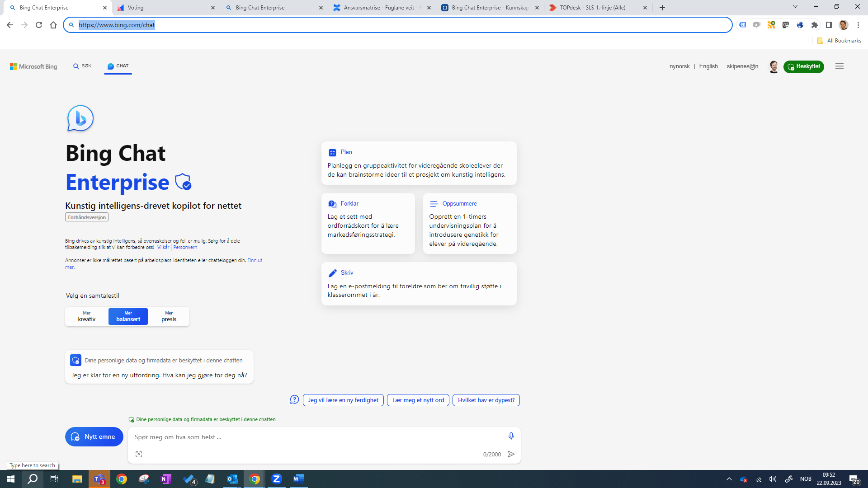This screenshot has height=488, width=868.
Task: Switch to the Ansvarsmatrise browser tab
Action: pos(382,8)
